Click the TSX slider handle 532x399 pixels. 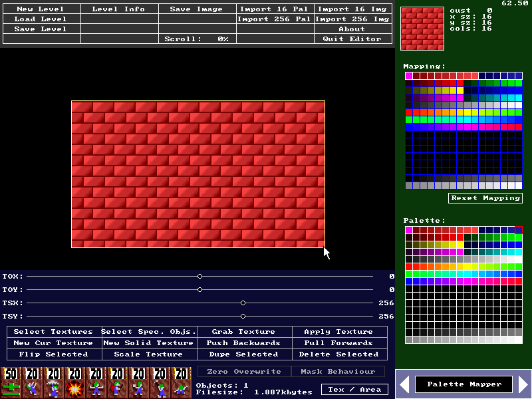243,303
